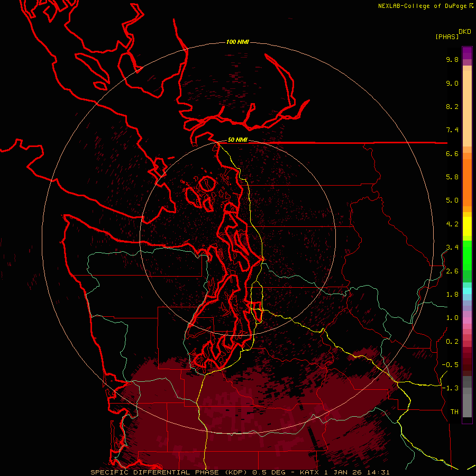Click the 8.2 scale value
476x476 pixels.
(x=452, y=106)
